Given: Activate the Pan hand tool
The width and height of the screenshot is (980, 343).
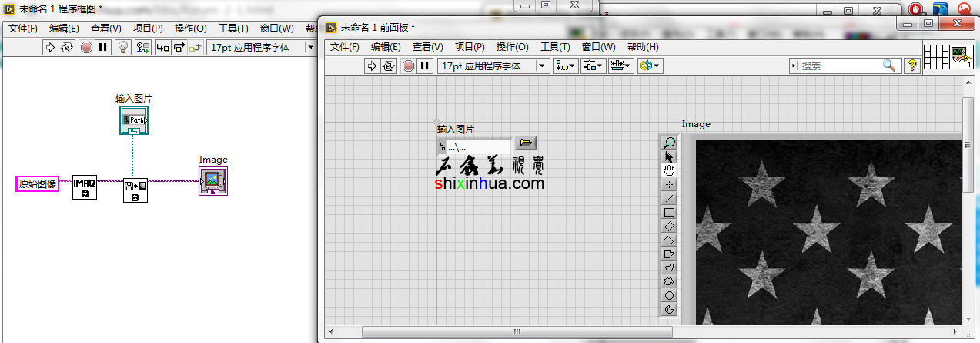Looking at the screenshot, I should point(669,170).
